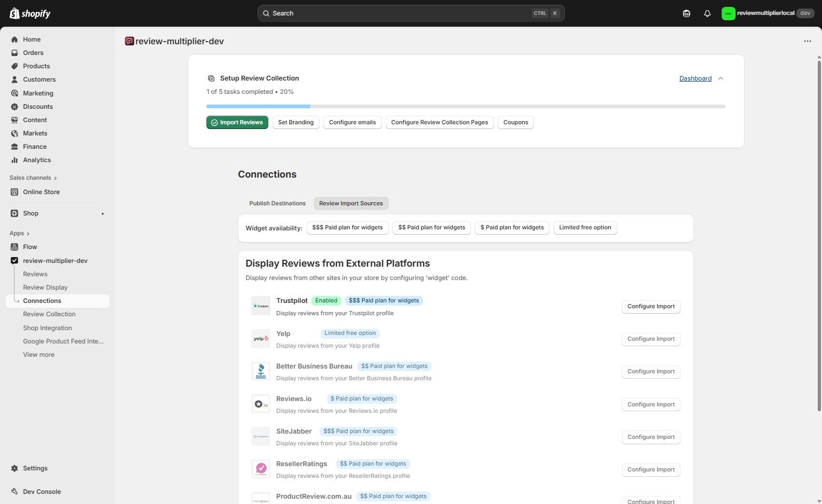The width and height of the screenshot is (822, 504).
Task: Click the Online Store icon
Action: [x=14, y=192]
